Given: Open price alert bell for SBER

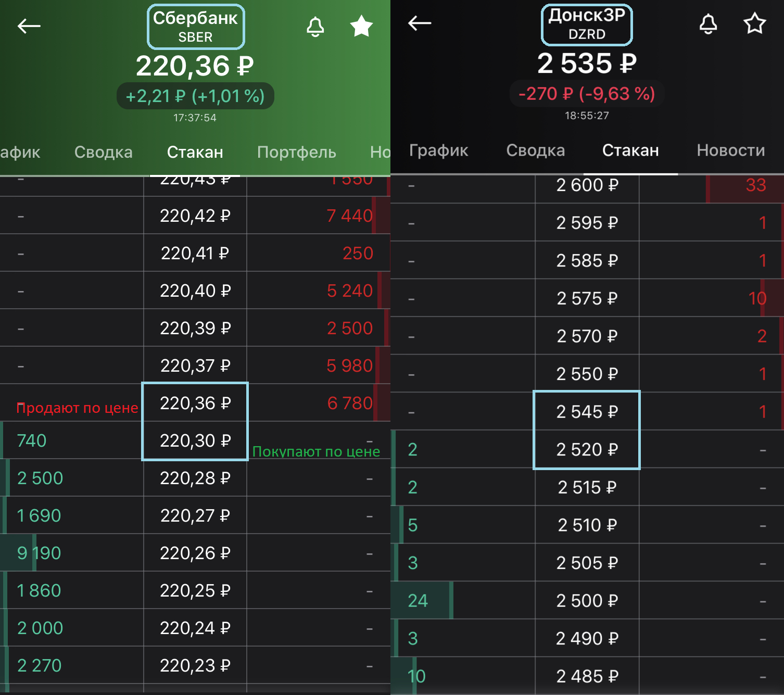Looking at the screenshot, I should click(x=315, y=27).
